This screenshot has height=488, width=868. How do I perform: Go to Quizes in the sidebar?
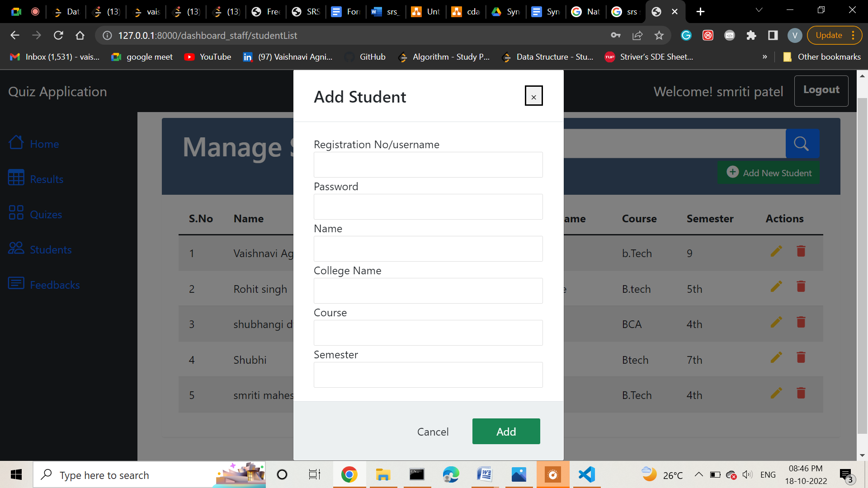(35, 214)
